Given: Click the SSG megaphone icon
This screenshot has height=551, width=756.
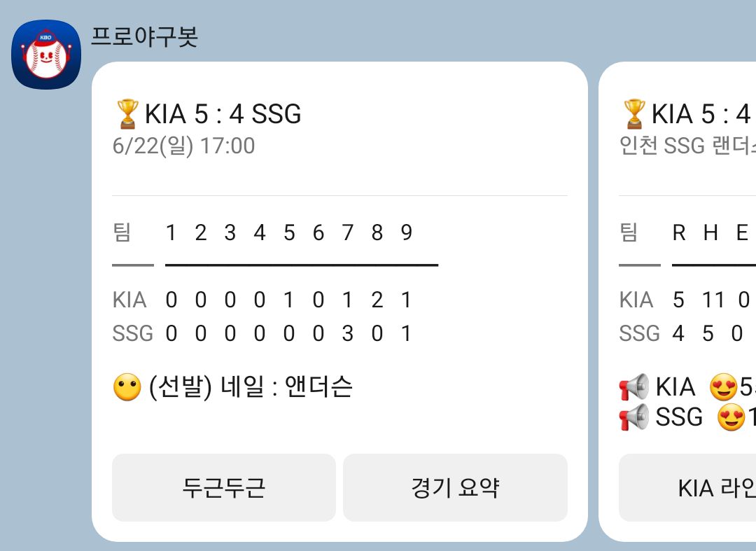Looking at the screenshot, I should (x=634, y=417).
